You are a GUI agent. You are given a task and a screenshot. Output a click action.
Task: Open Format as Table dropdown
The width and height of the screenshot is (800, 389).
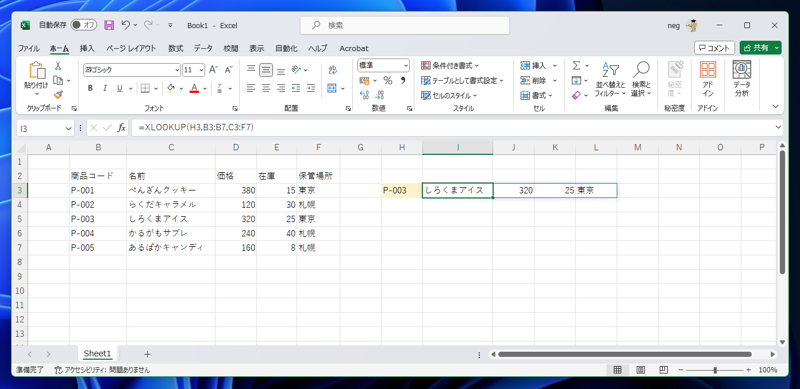point(462,81)
